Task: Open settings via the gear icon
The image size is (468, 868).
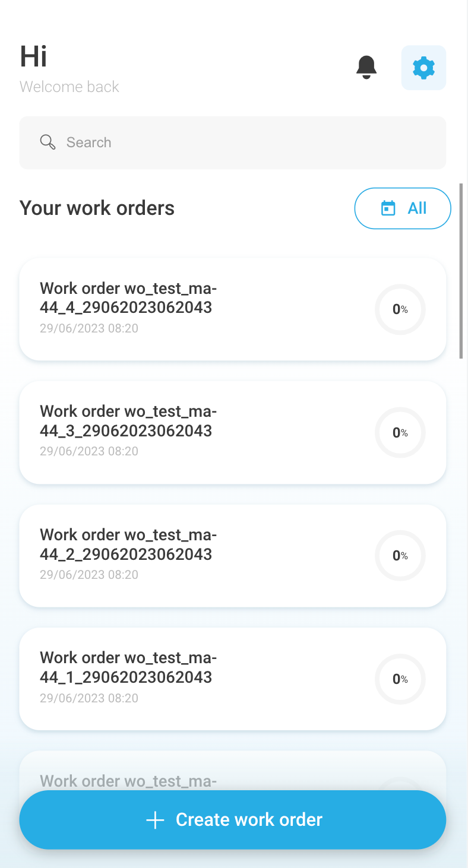Action: coord(423,68)
